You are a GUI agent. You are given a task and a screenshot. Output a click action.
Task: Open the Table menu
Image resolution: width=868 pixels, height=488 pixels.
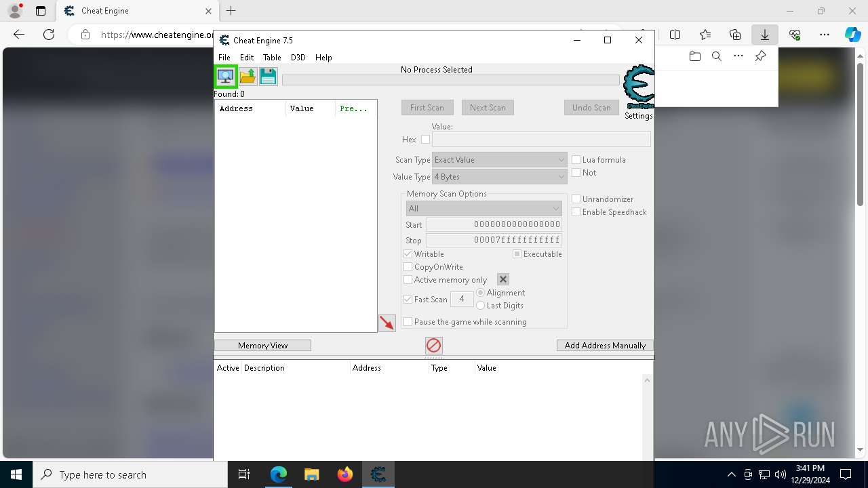(x=272, y=58)
